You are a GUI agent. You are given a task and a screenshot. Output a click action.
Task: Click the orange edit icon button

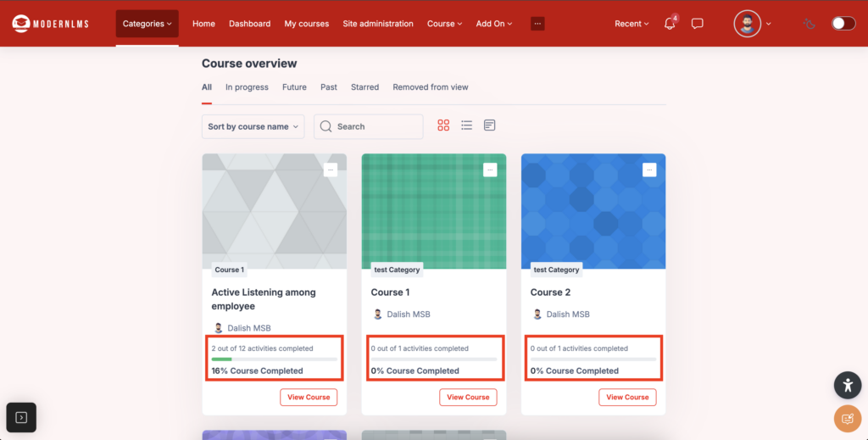tap(847, 418)
